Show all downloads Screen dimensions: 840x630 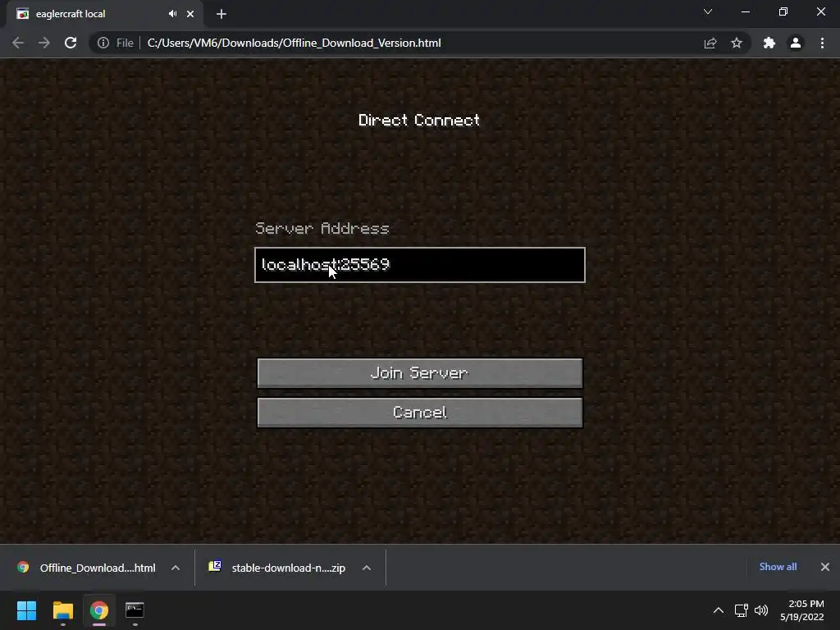pos(778,567)
